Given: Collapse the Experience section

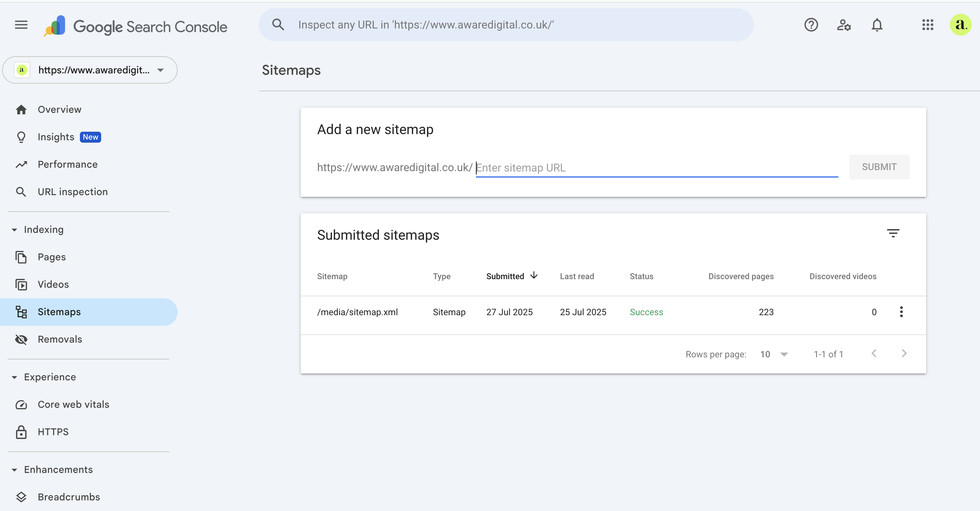Looking at the screenshot, I should [14, 378].
